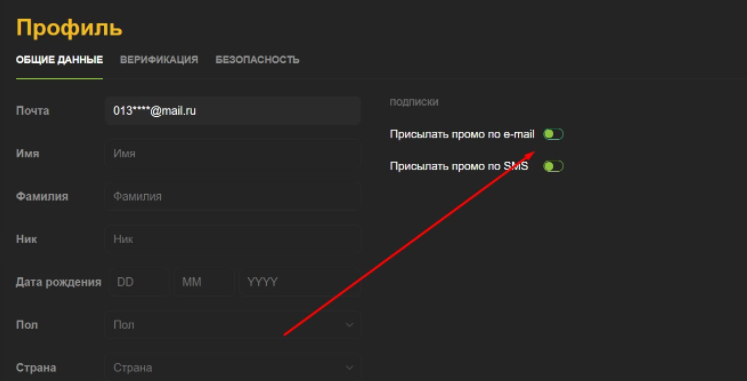Select the DD birth day field
This screenshot has width=747, height=381.
(x=139, y=282)
